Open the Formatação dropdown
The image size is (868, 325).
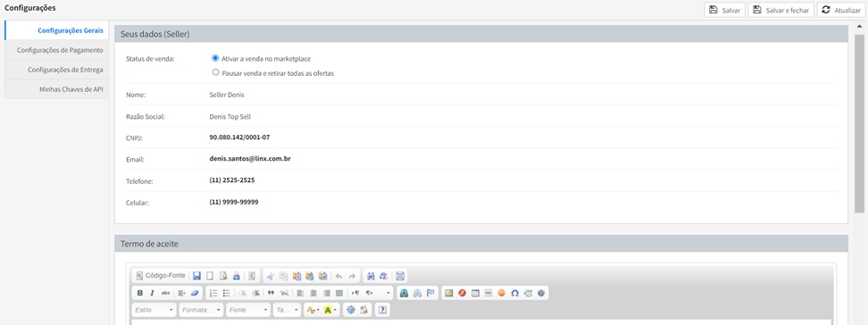[202, 310]
